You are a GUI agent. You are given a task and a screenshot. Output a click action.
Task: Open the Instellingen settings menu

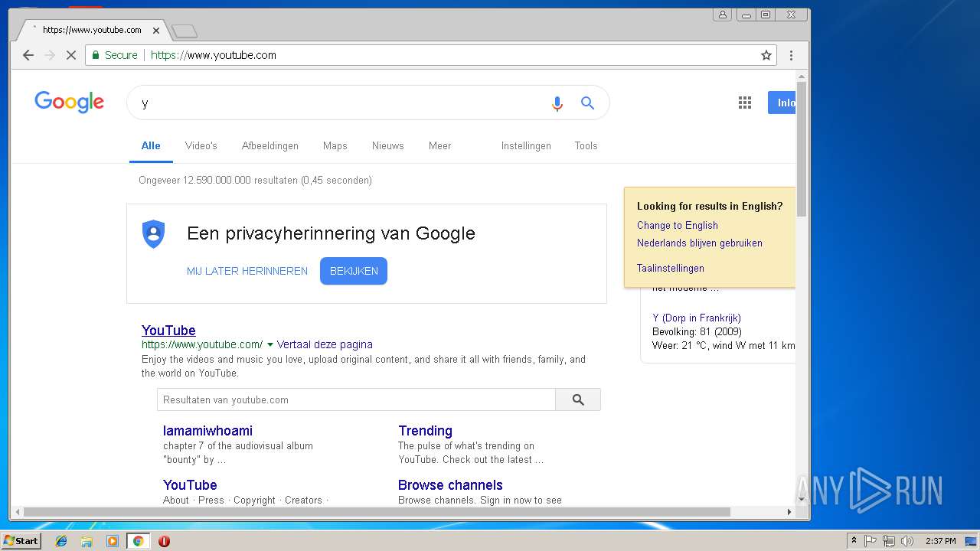coord(526,145)
